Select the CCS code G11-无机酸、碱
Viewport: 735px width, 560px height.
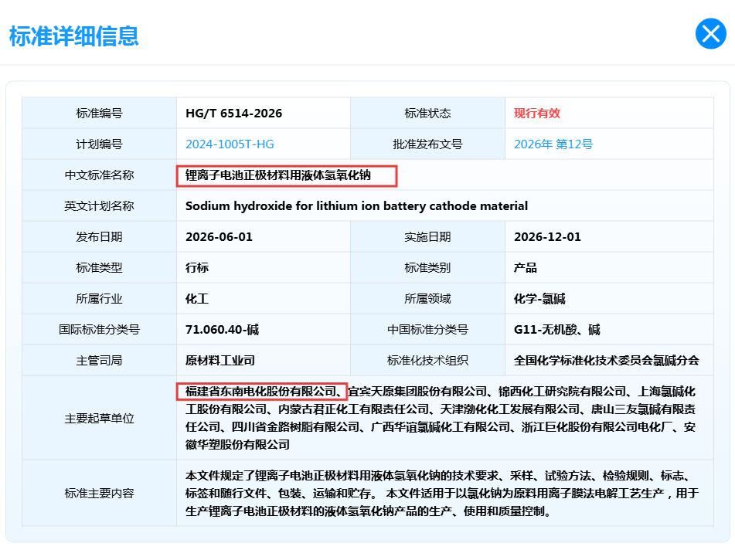[x=557, y=330]
